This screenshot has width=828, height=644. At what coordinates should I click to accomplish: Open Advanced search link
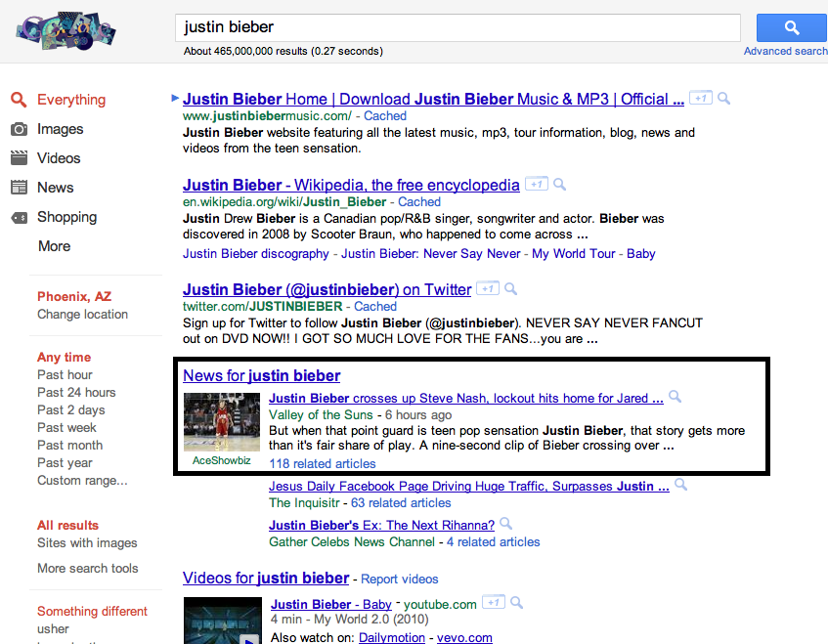tap(786, 51)
